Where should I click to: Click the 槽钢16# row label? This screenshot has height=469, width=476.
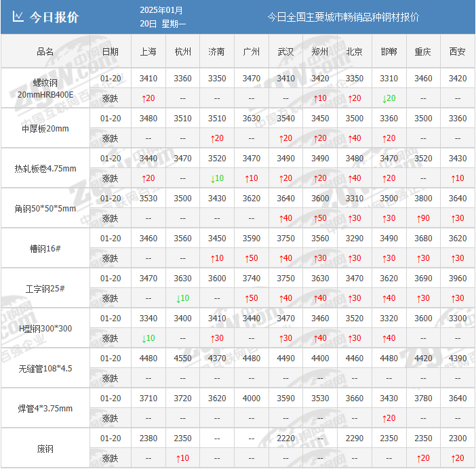(x=45, y=249)
